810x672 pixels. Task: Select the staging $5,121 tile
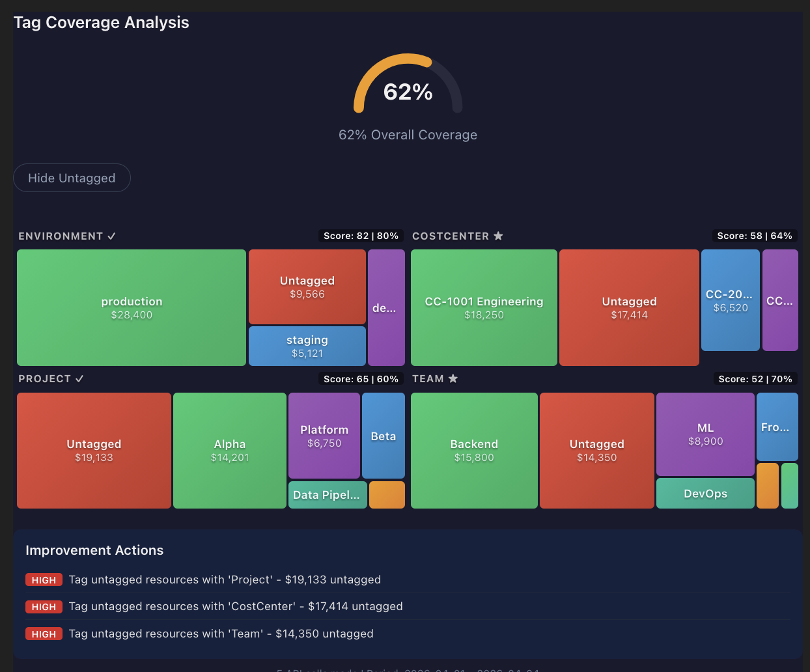coord(307,346)
